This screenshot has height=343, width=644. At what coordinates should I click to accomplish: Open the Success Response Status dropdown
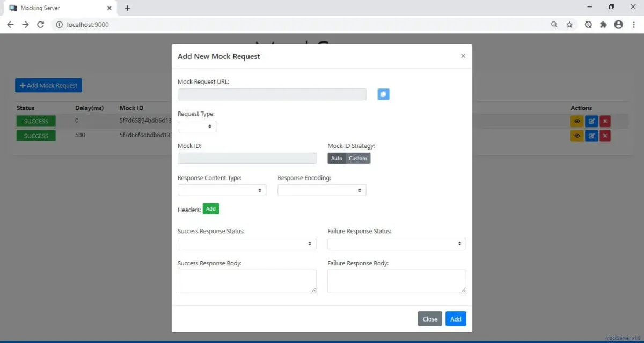click(246, 243)
